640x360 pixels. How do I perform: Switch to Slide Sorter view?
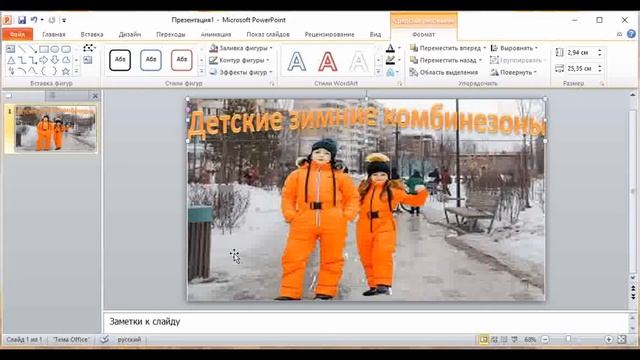[494, 340]
